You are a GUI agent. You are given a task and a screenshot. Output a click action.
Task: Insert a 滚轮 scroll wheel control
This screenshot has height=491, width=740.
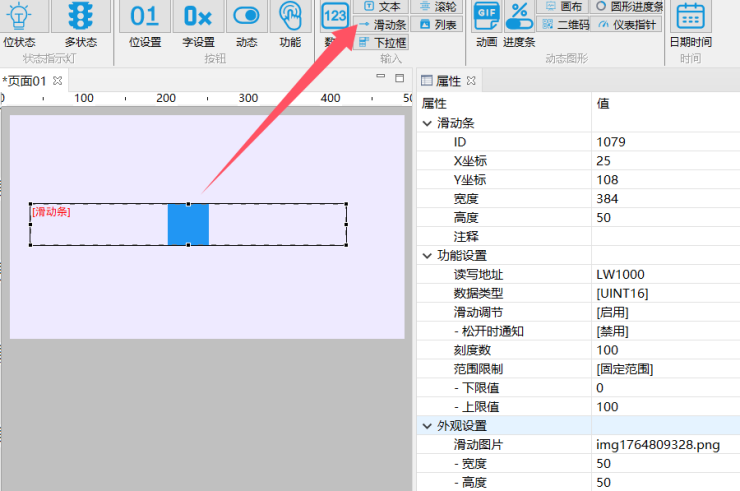437,7
